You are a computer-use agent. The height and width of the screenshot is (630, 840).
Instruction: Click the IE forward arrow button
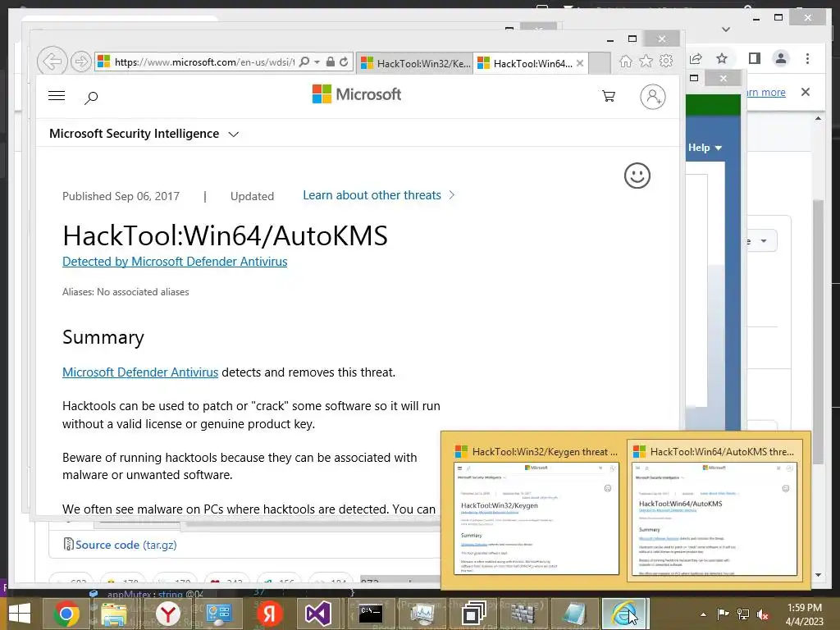coord(81,62)
